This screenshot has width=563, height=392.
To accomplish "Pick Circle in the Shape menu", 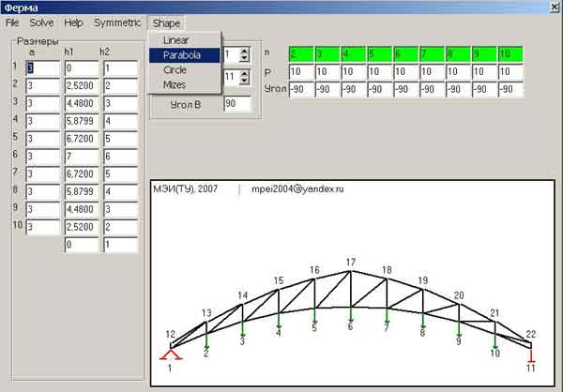I will pos(175,70).
